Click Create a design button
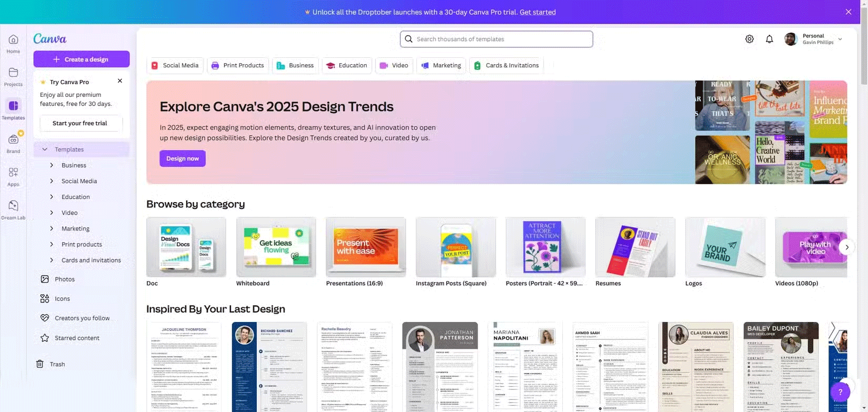This screenshot has width=868, height=412. pyautogui.click(x=82, y=59)
